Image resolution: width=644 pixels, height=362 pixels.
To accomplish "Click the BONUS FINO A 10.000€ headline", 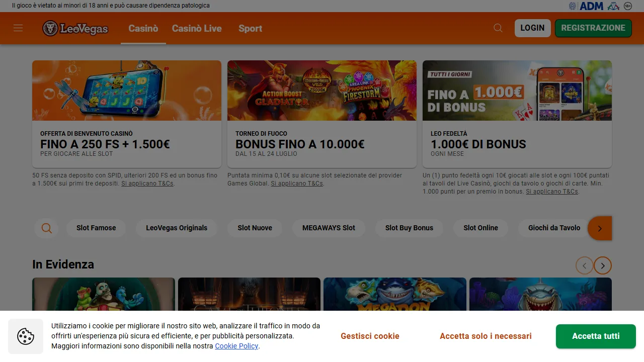I will 300,144.
